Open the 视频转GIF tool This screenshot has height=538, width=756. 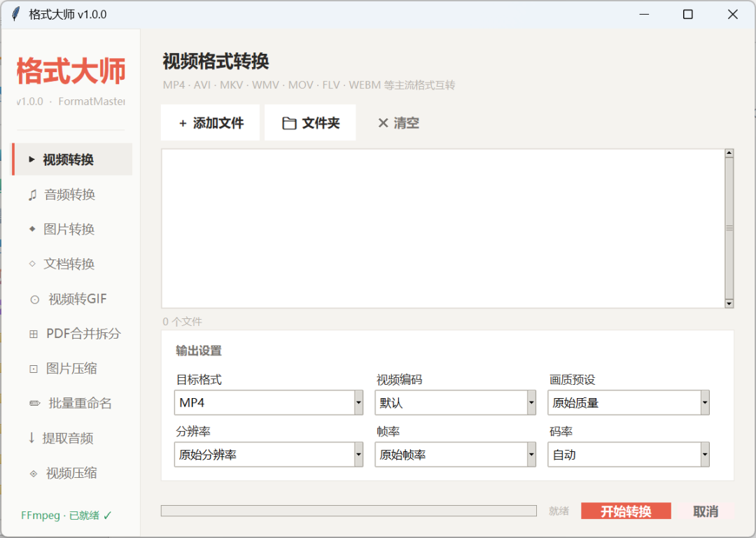(72, 299)
